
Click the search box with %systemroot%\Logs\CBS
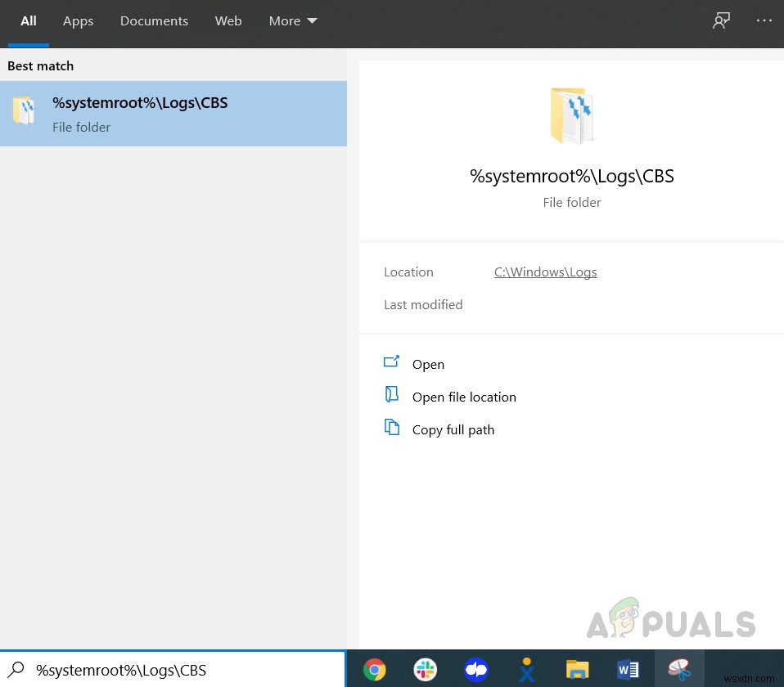[173, 670]
